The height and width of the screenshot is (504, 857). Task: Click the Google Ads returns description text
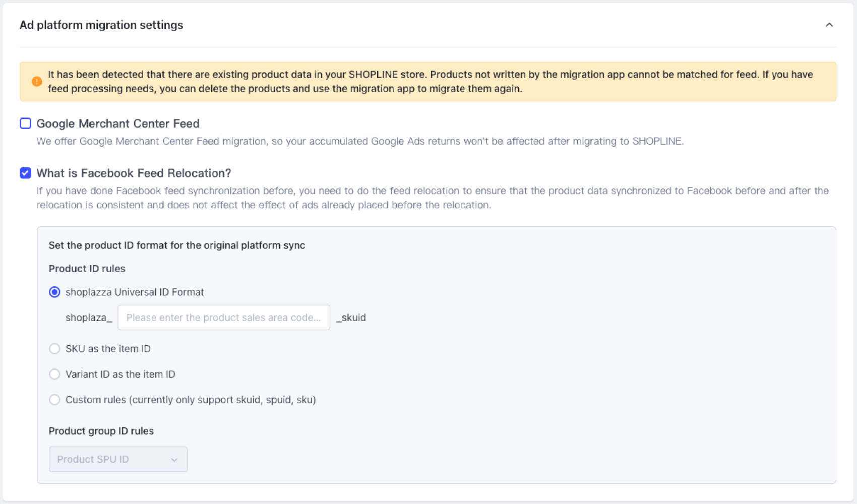359,141
